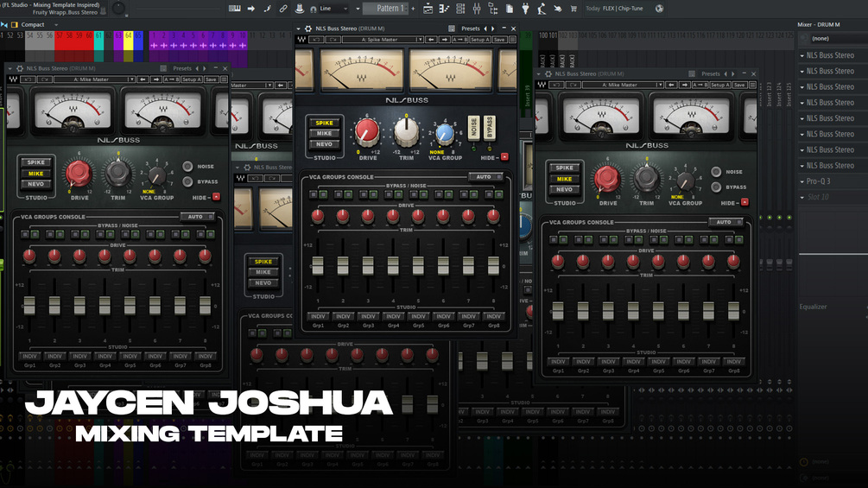This screenshot has height=488, width=868.
Task: Open the Mixer view icon in toolbar
Action: coord(477,9)
